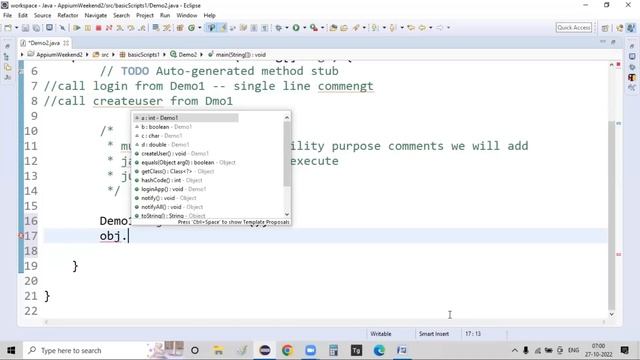The width and height of the screenshot is (640, 360).
Task: Click the Debug bug icon
Action: [x=279, y=28]
